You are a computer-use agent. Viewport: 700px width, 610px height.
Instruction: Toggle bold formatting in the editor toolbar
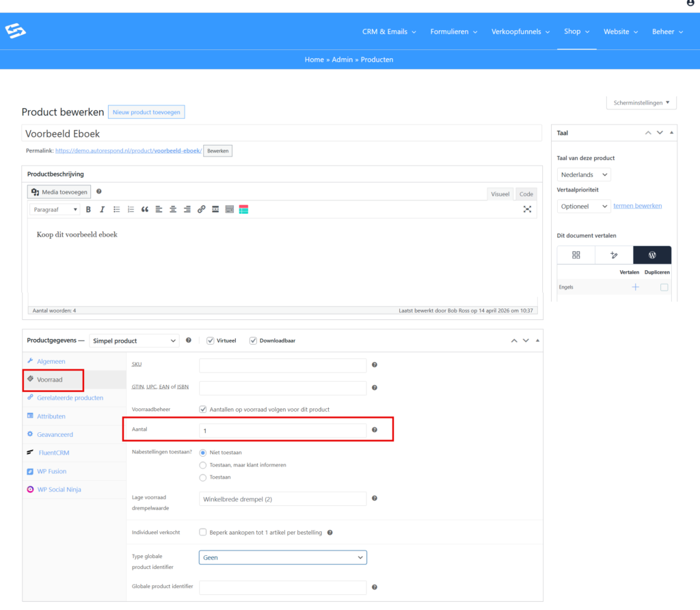tap(88, 209)
